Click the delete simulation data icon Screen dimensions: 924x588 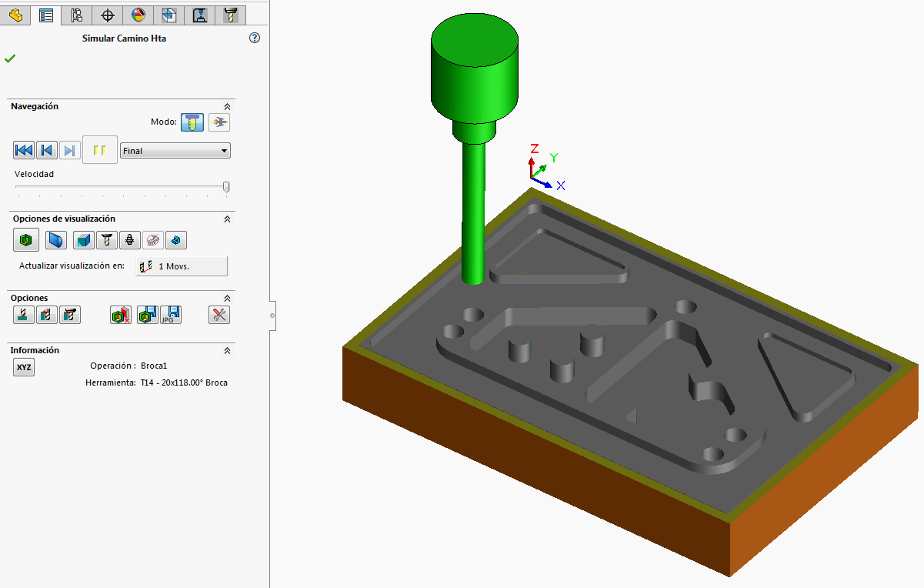click(x=120, y=314)
